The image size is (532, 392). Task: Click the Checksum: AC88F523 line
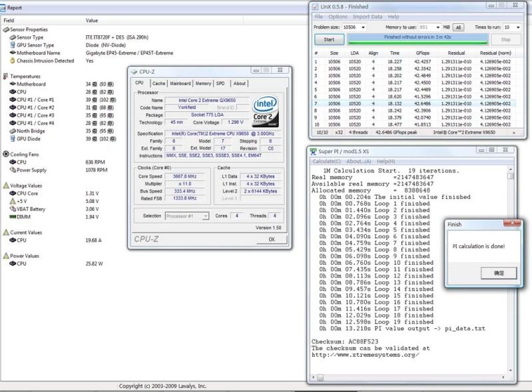345,341
